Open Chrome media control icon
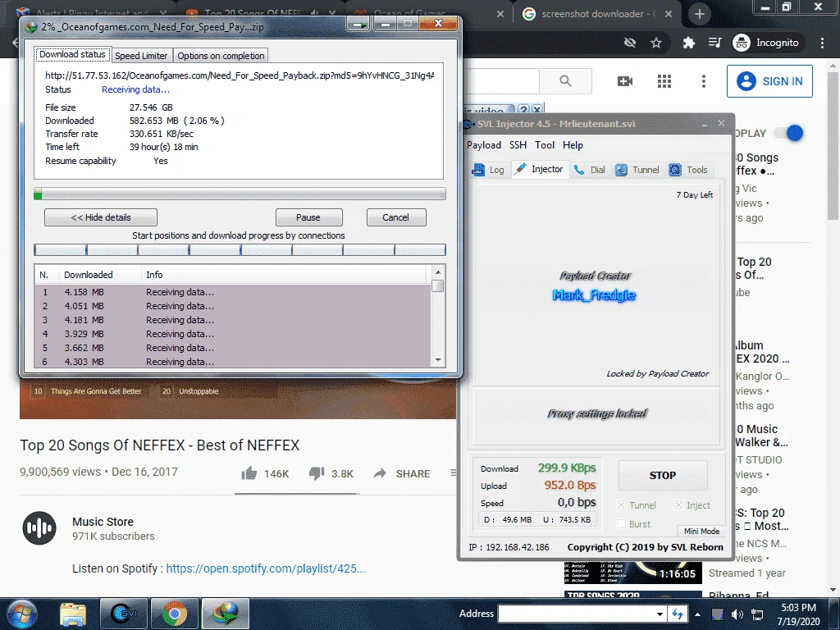Screen dimensions: 840x630 click(715, 43)
